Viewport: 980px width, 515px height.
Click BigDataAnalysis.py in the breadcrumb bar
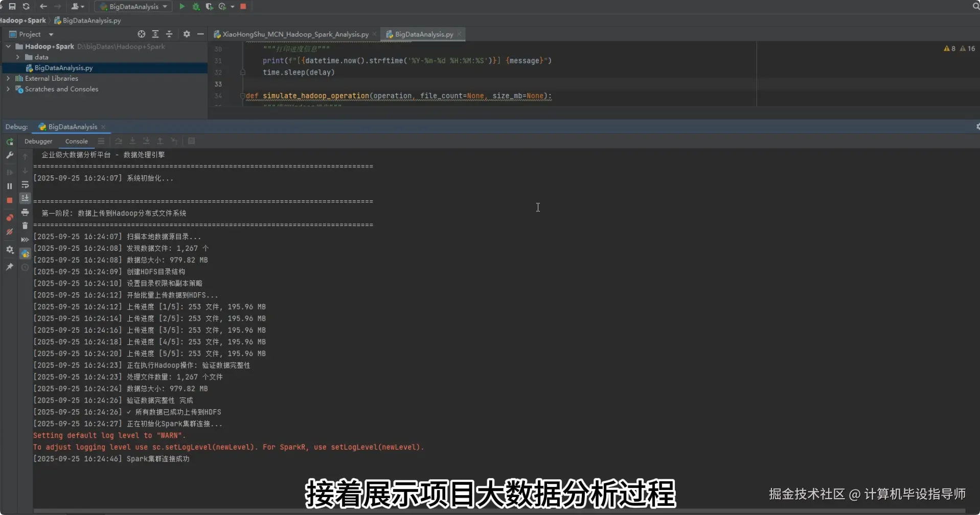pos(87,20)
